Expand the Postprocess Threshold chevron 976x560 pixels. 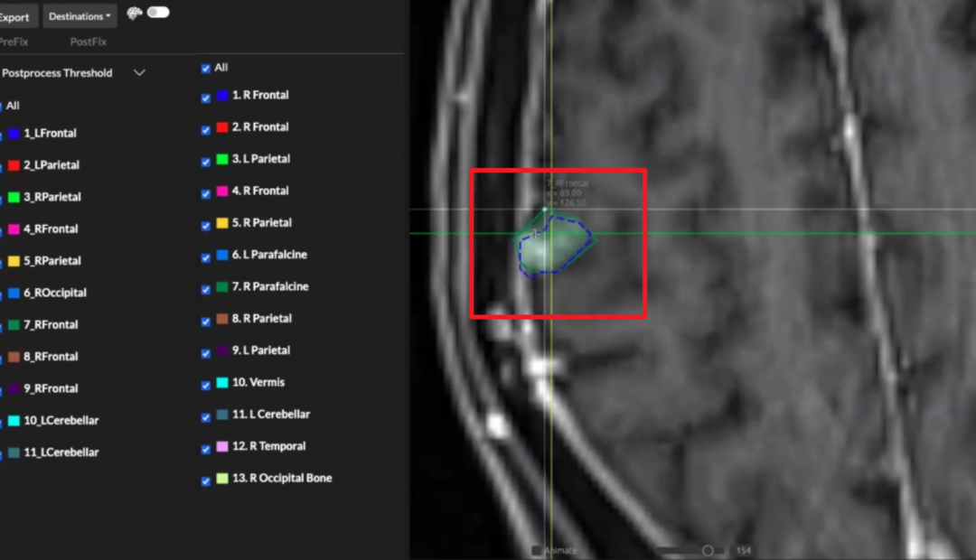[x=139, y=73]
